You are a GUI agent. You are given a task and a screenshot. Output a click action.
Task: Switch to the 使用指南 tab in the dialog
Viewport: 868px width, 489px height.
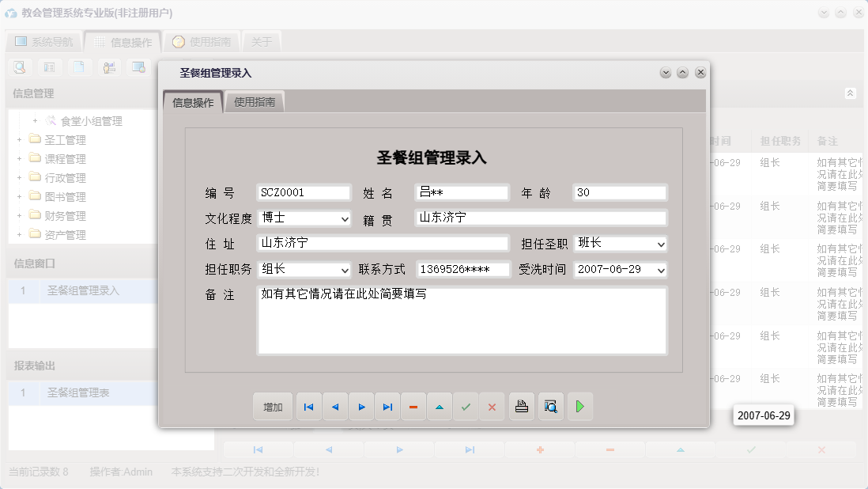pyautogui.click(x=254, y=101)
